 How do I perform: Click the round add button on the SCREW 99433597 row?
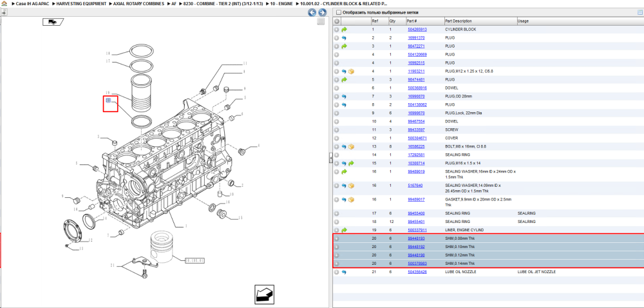point(337,130)
